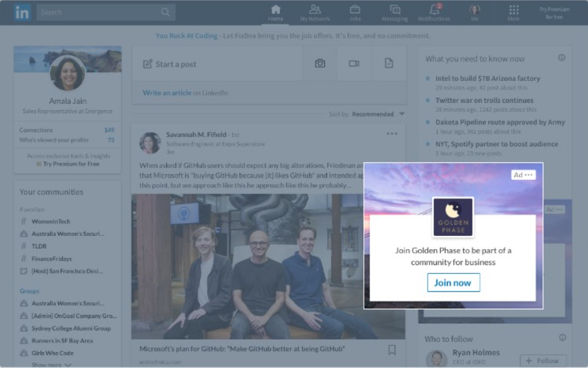Screen dimensions: 588x368
Task: Open FinanceFridays hashtag
Action: coord(51,259)
